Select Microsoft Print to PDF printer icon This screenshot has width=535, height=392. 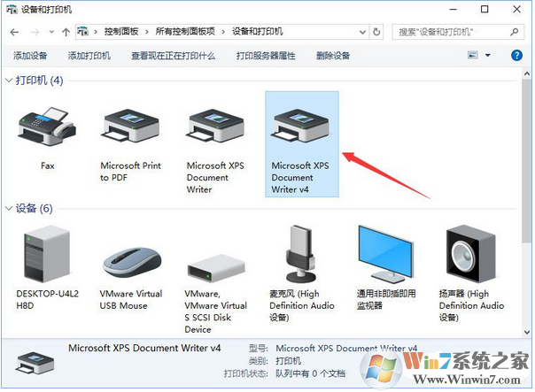pyautogui.click(x=131, y=126)
